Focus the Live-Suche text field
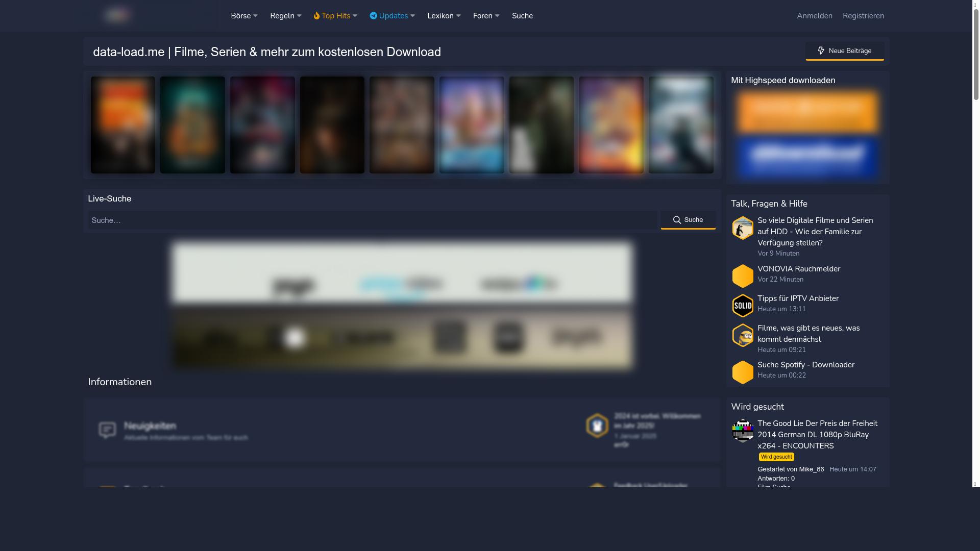Image resolution: width=980 pixels, height=551 pixels. (373, 220)
